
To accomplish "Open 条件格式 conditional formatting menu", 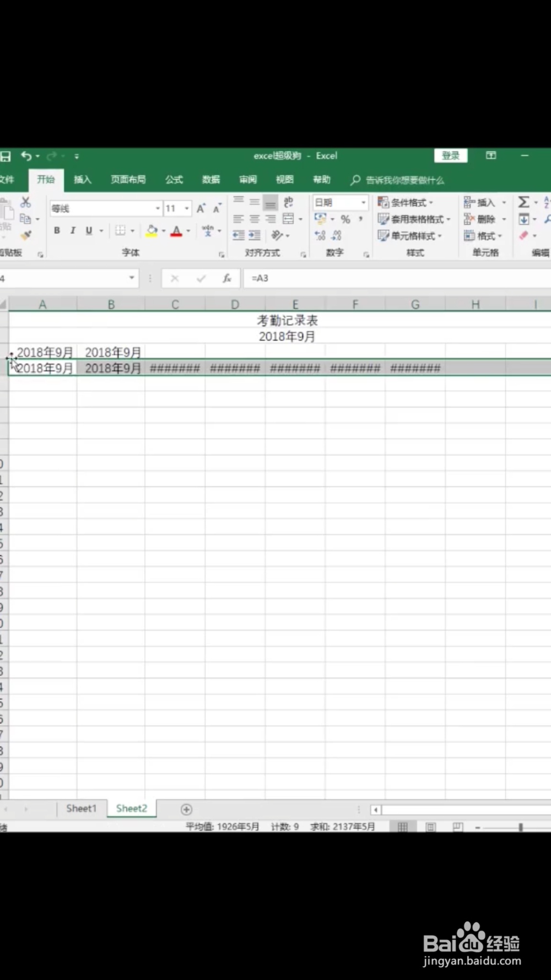I will coord(406,202).
